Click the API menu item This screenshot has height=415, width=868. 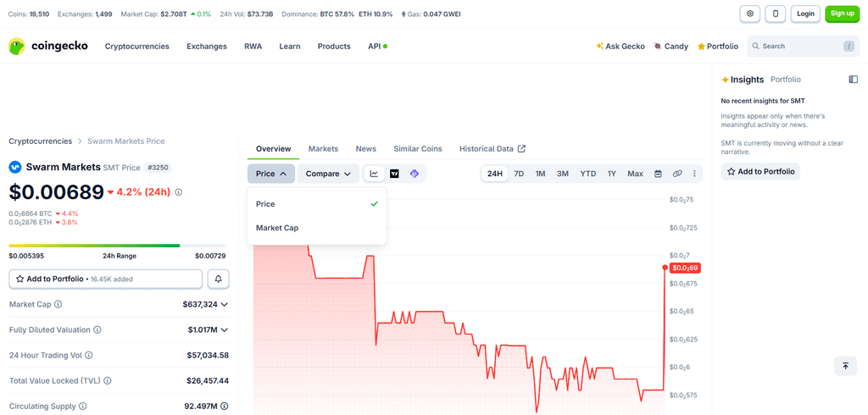point(377,47)
